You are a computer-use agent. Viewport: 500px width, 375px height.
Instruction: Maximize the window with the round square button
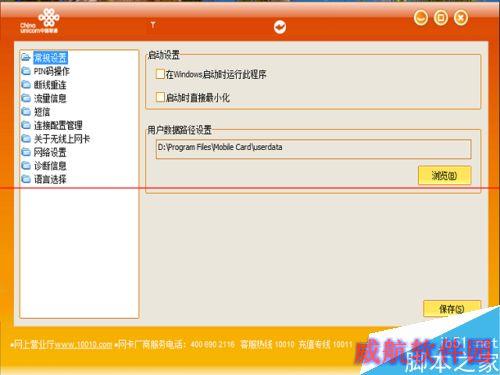(441, 18)
